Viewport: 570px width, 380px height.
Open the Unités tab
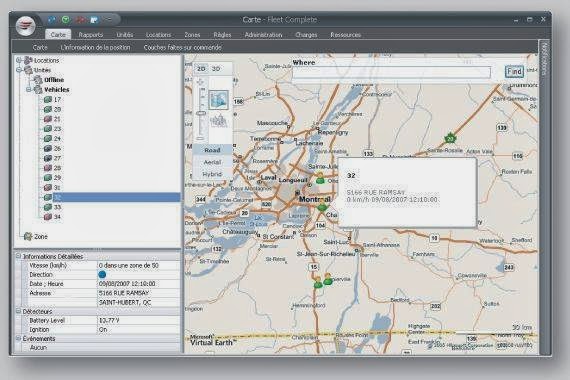124,35
